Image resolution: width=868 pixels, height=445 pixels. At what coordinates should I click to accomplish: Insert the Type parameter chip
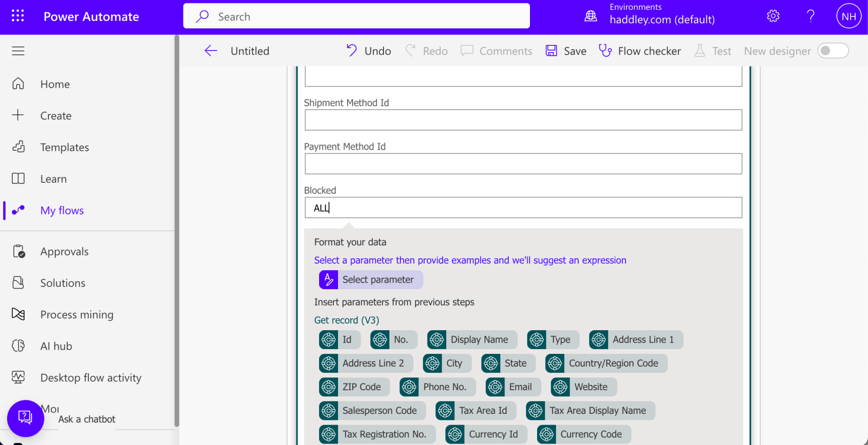[553, 340]
